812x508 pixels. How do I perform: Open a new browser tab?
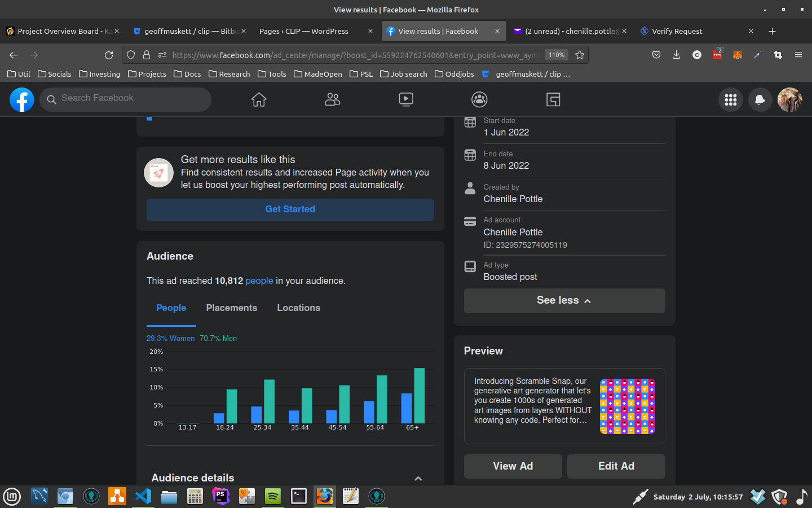(773, 31)
